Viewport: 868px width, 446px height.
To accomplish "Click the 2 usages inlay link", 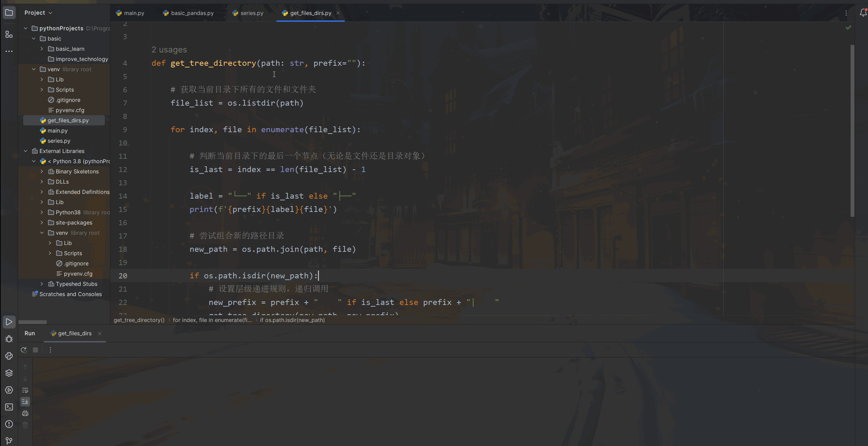I will coord(169,50).
